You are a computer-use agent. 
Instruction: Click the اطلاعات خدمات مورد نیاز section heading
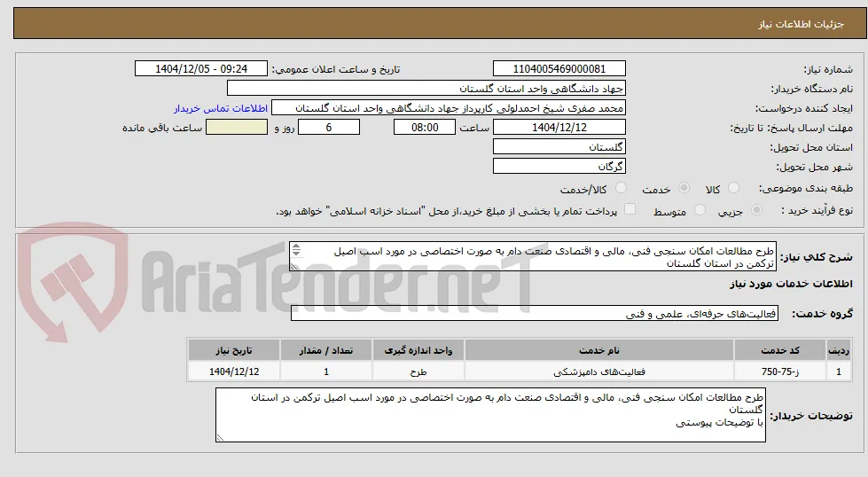pos(791,284)
